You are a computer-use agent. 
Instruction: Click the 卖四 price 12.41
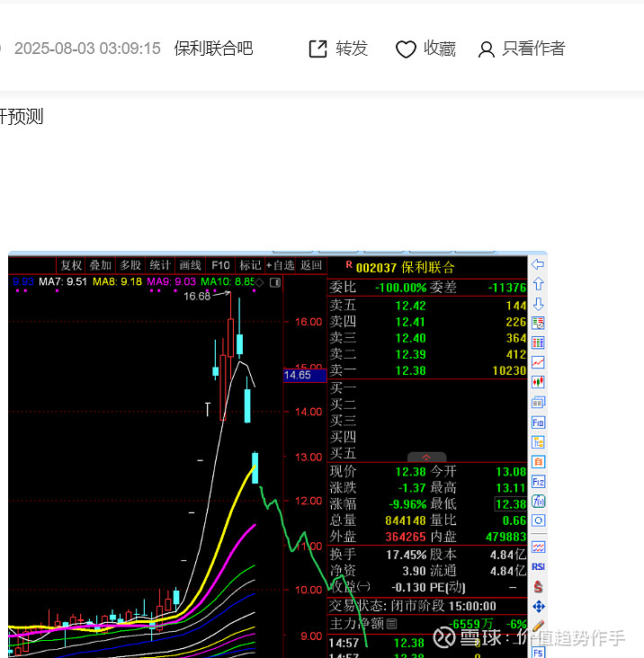410,323
